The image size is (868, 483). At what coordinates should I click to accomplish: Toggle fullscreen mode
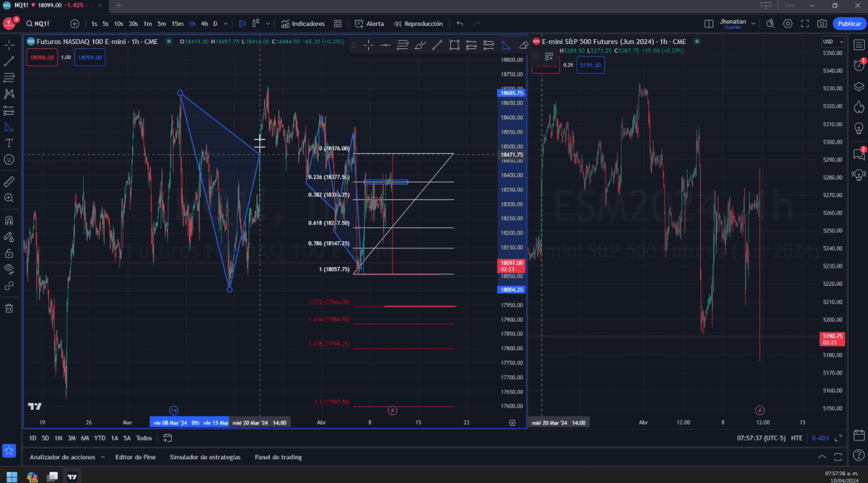pos(805,24)
